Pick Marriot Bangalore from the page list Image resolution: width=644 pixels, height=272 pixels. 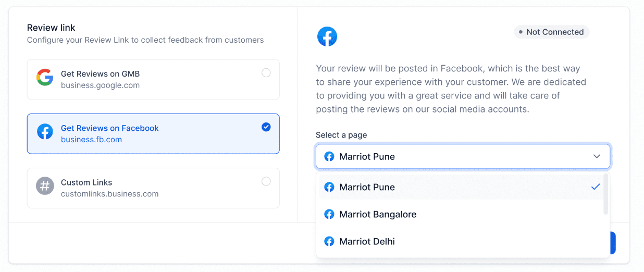coord(461,214)
